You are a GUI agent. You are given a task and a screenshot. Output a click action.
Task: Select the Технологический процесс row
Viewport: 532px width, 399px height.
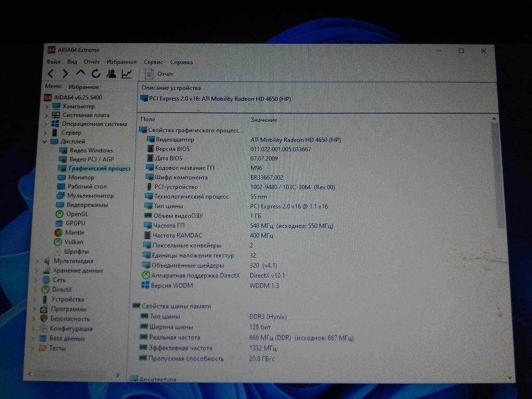206,196
